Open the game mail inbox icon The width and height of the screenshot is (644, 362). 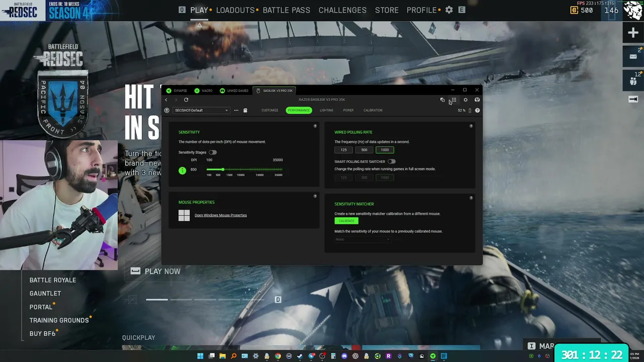click(x=633, y=56)
